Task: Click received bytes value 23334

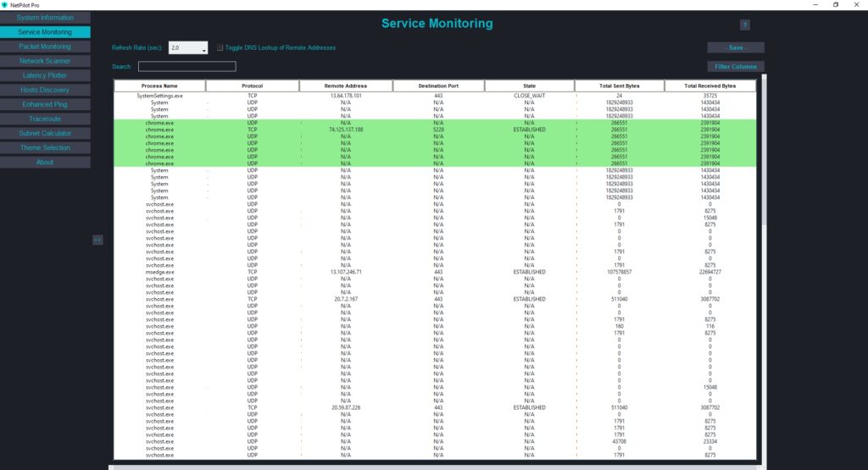Action: (710, 441)
